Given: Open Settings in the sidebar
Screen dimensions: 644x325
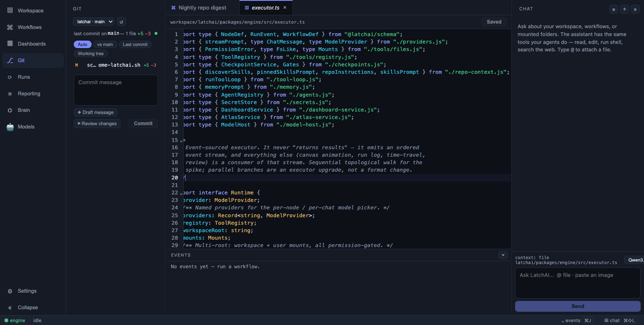Looking at the screenshot, I should (32, 291).
